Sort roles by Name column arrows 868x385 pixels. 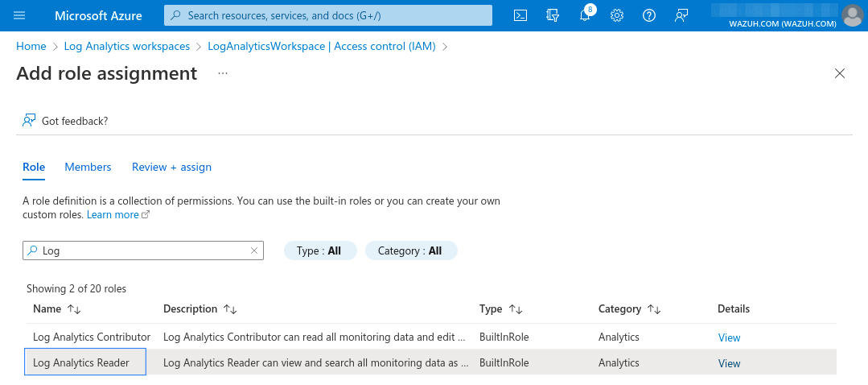coord(74,309)
